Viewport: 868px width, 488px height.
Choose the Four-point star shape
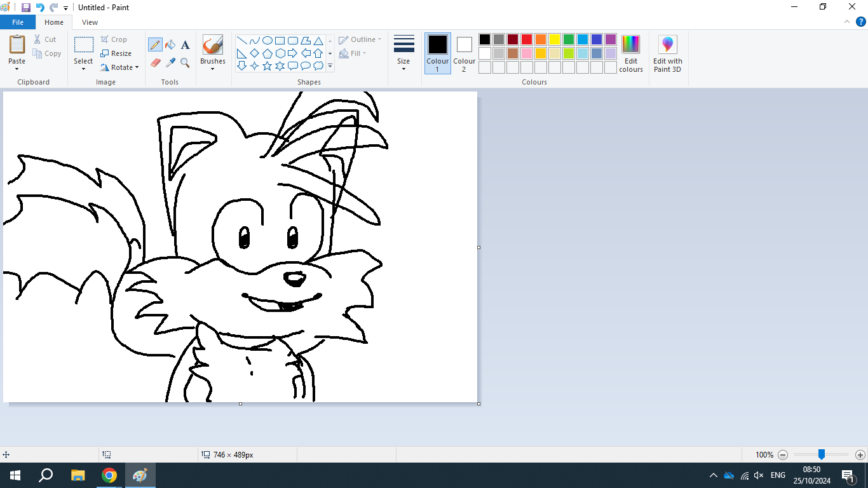[255, 65]
